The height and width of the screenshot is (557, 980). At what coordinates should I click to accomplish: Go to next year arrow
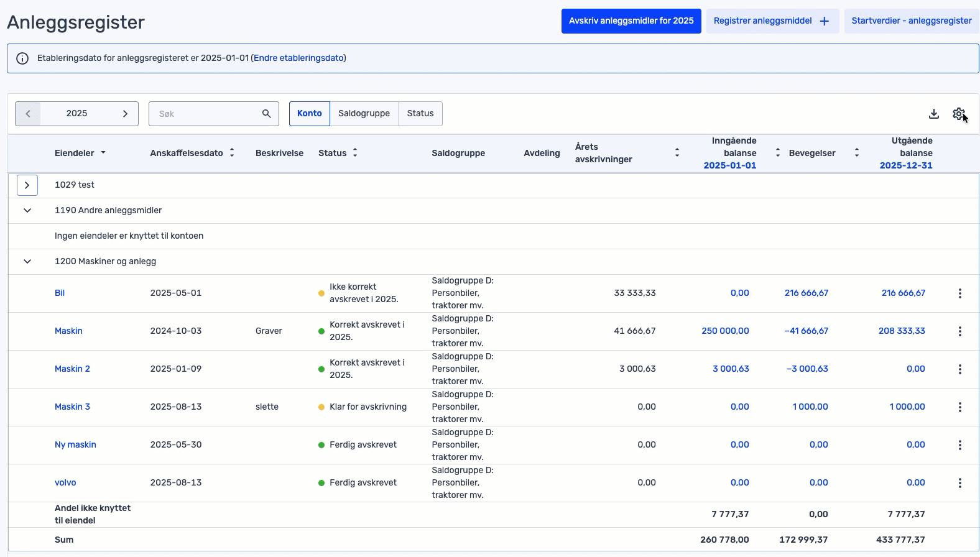point(125,114)
